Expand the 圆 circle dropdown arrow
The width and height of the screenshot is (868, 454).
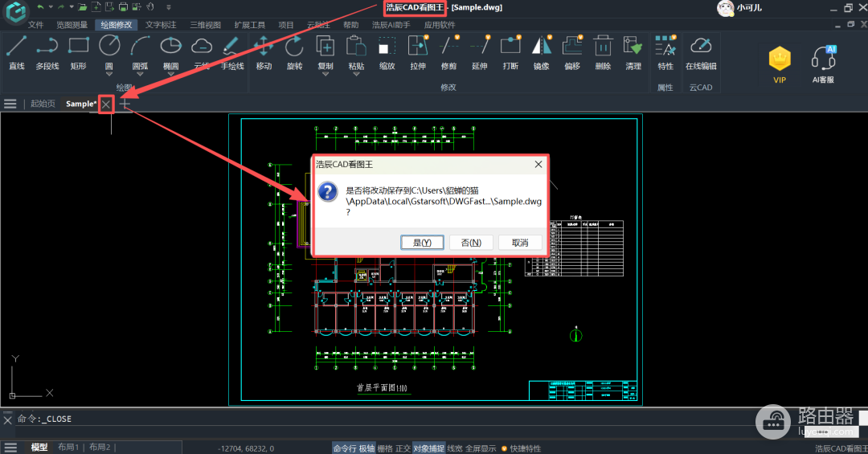(x=109, y=74)
